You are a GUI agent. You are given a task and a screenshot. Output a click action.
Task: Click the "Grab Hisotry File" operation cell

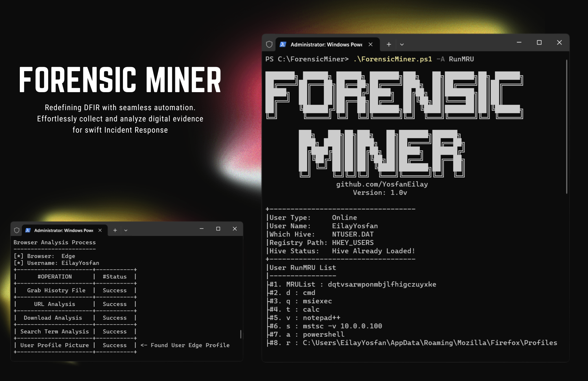[56, 290]
